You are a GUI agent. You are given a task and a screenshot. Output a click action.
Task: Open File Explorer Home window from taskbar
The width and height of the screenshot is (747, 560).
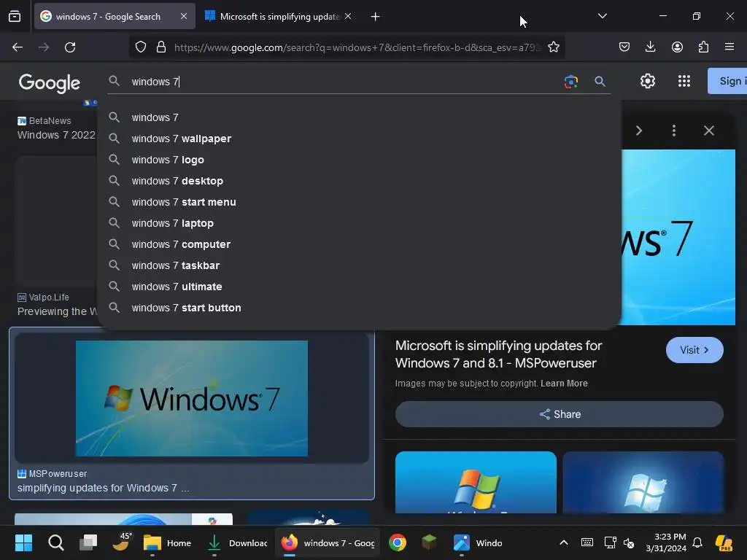(168, 542)
